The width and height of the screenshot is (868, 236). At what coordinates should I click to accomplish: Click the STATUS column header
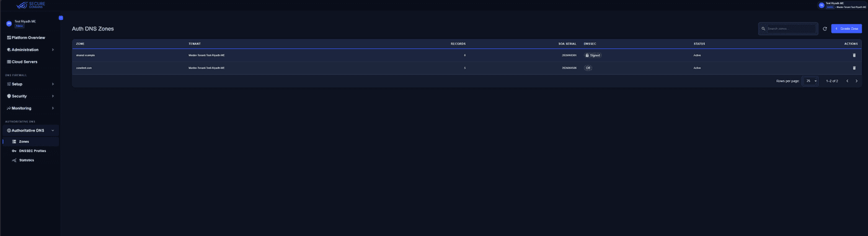[x=699, y=43]
